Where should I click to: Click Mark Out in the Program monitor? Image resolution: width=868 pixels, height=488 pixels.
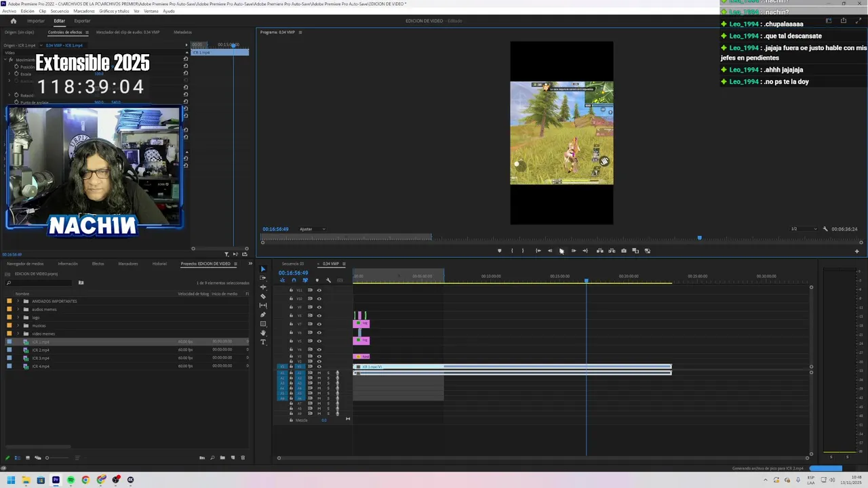[523, 251]
